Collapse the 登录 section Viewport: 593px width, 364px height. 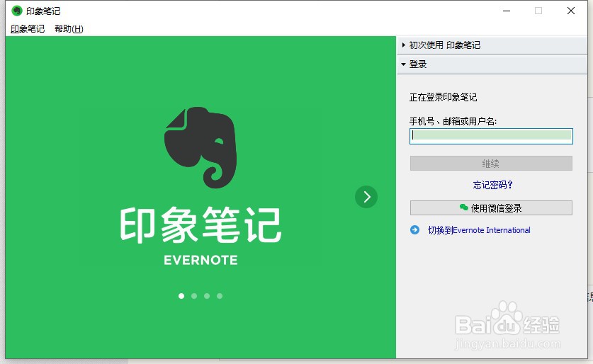coord(492,64)
